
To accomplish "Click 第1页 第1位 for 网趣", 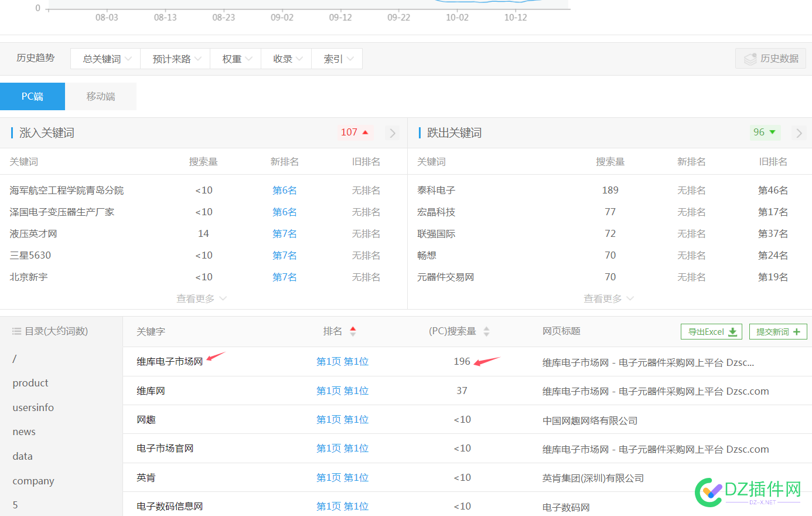I will [343, 420].
